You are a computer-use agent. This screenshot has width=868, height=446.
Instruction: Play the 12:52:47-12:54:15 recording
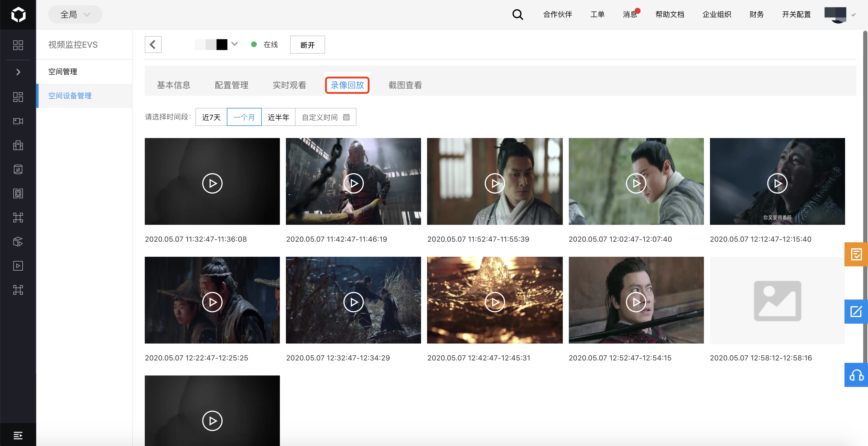(636, 302)
